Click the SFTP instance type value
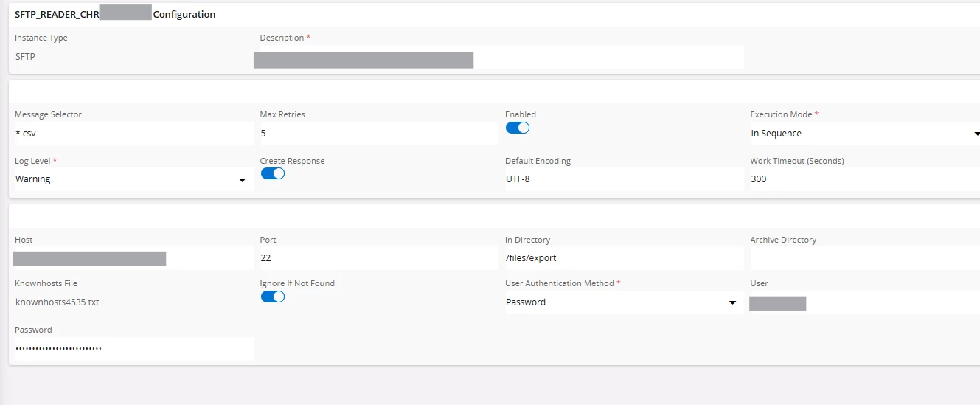 (25, 56)
